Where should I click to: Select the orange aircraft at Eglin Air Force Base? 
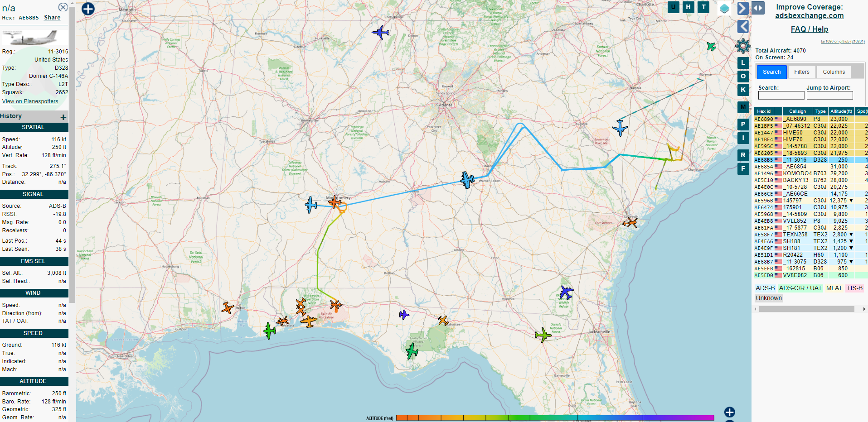[336, 305]
